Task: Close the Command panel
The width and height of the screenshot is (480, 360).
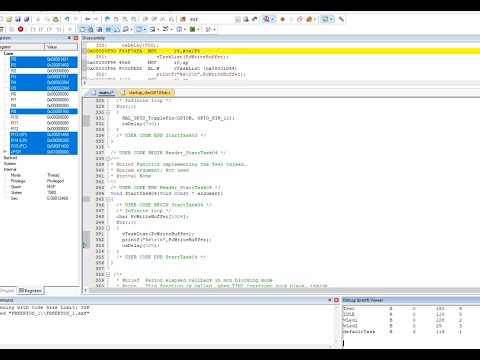Action: [336, 300]
